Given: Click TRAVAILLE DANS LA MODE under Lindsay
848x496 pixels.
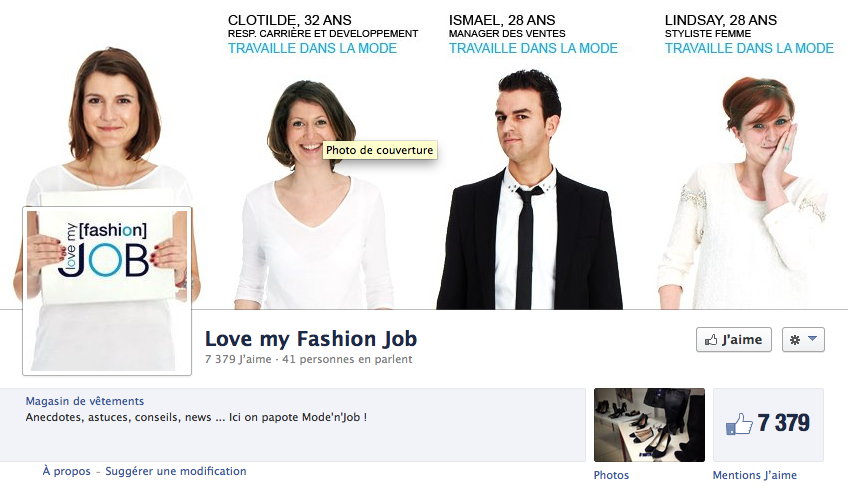Looking at the screenshot, I should (749, 48).
